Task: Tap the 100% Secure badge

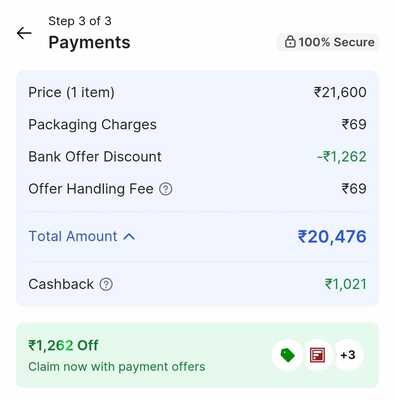Action: (329, 42)
